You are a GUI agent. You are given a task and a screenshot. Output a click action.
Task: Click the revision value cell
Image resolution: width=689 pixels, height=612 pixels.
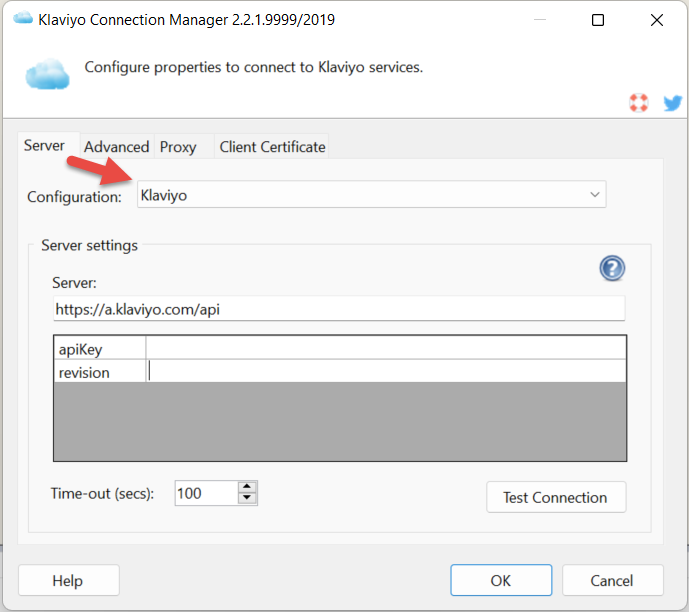click(386, 372)
